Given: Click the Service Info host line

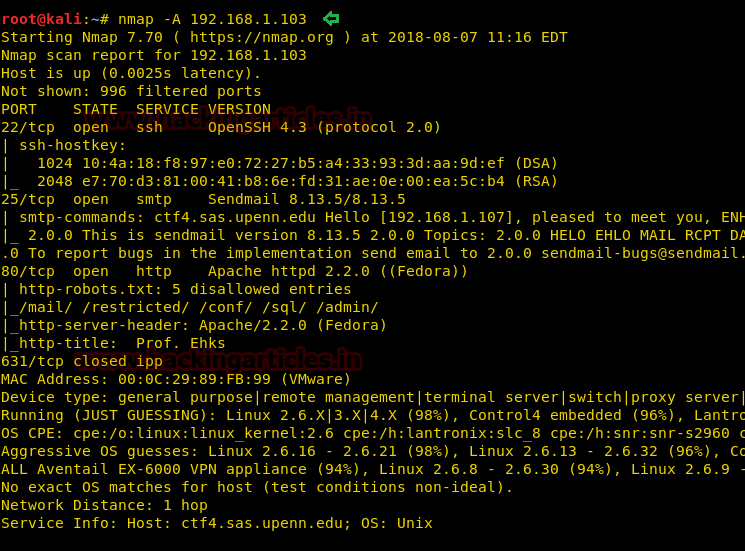Looking at the screenshot, I should (216, 523).
